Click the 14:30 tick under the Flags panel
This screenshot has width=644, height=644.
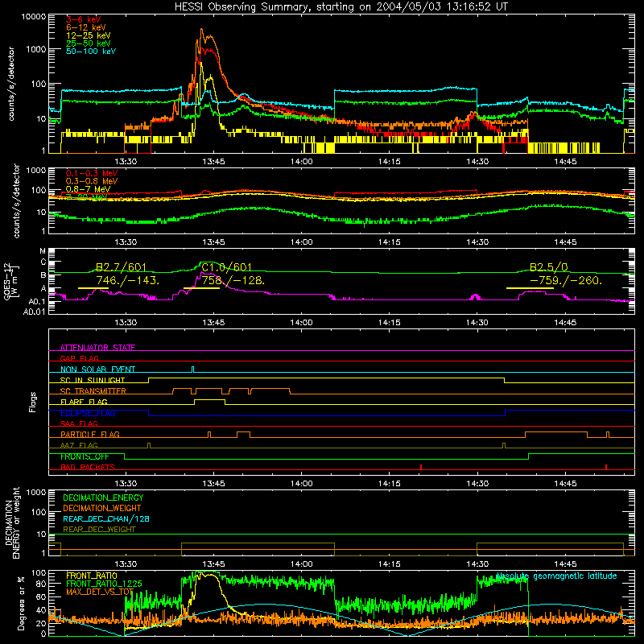477,484
